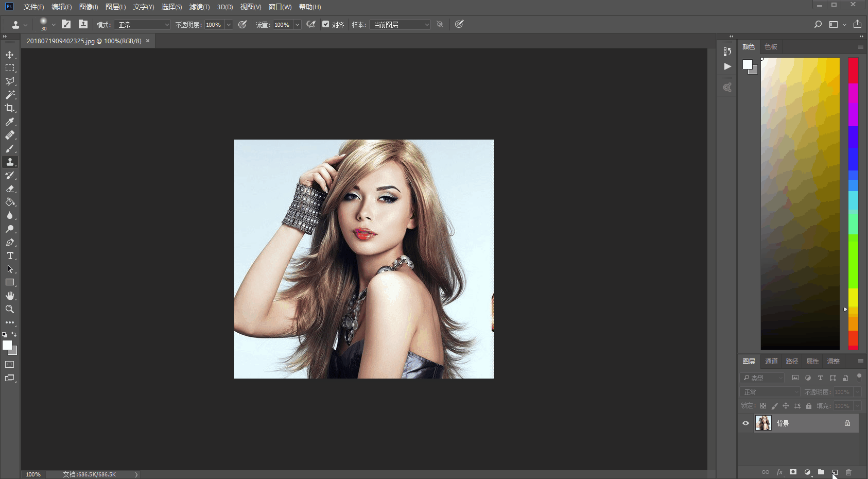868x479 pixels.
Task: Click the create new layer icon
Action: point(835,472)
